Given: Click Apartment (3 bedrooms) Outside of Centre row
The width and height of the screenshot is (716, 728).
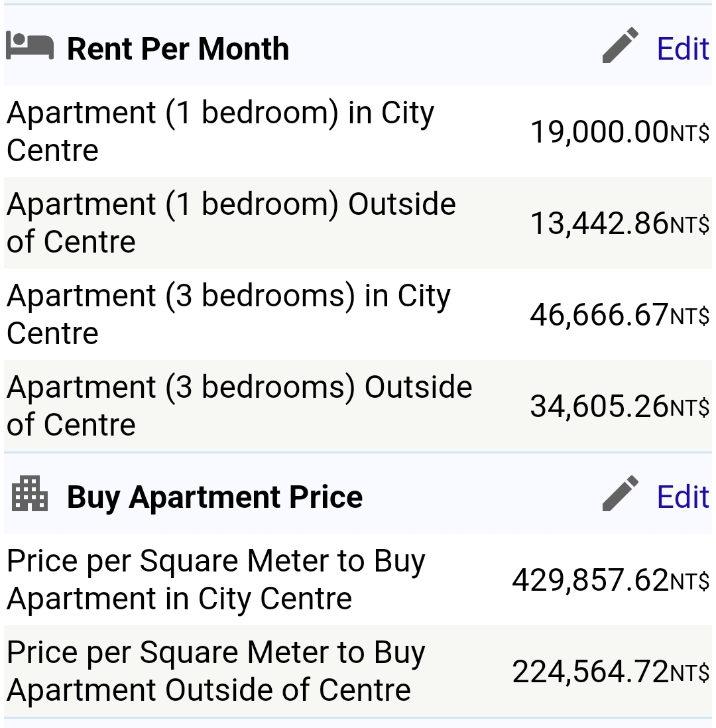Looking at the screenshot, I should [x=358, y=406].
